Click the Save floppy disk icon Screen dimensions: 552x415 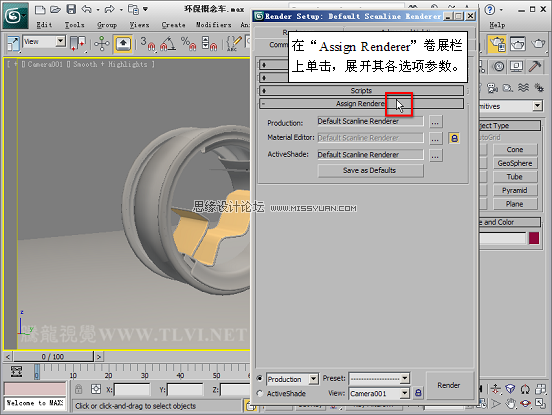71,10
